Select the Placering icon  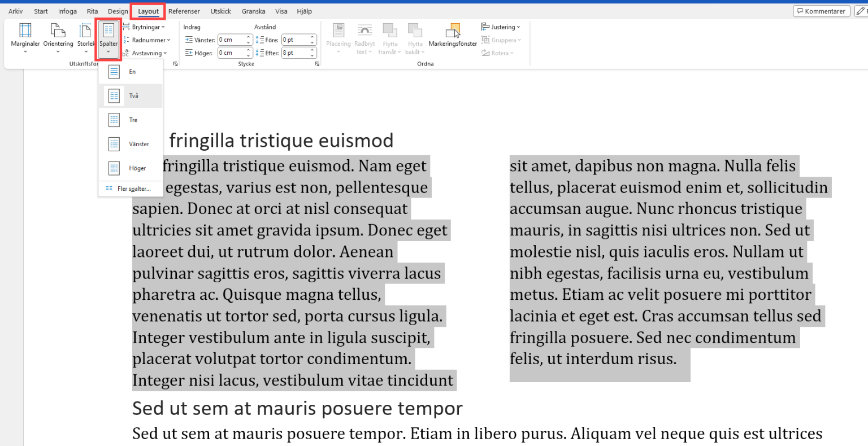click(338, 38)
